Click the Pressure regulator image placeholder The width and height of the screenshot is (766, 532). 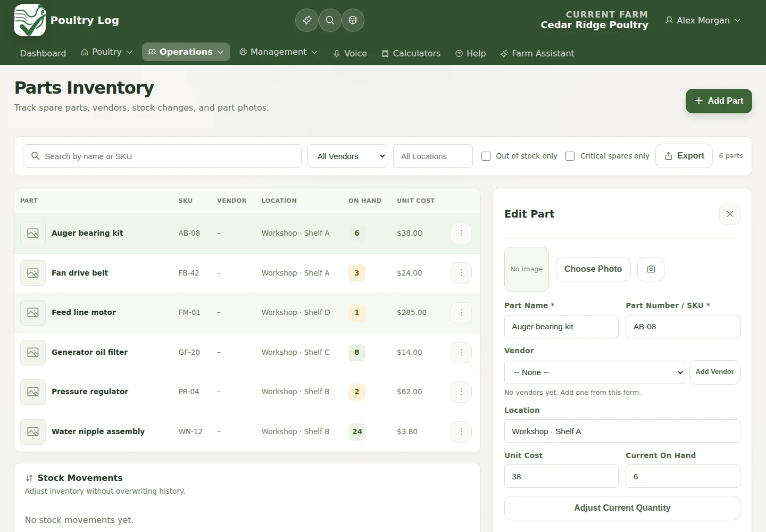pos(33,392)
